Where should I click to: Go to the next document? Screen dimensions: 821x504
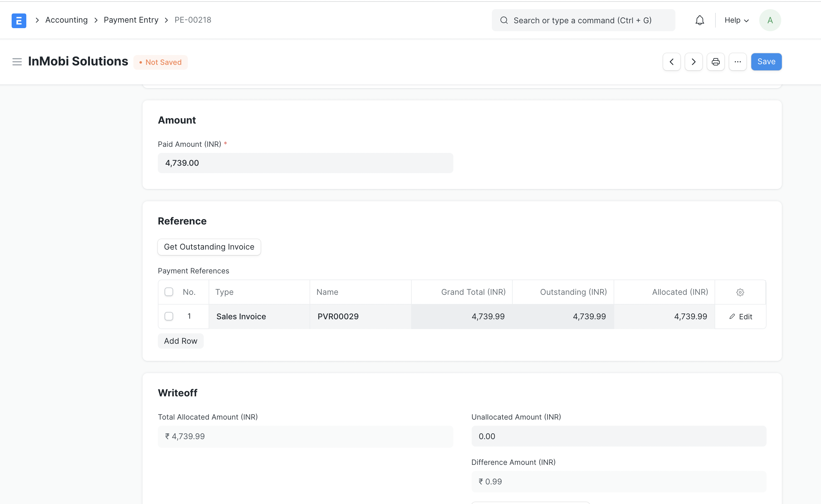pyautogui.click(x=693, y=62)
